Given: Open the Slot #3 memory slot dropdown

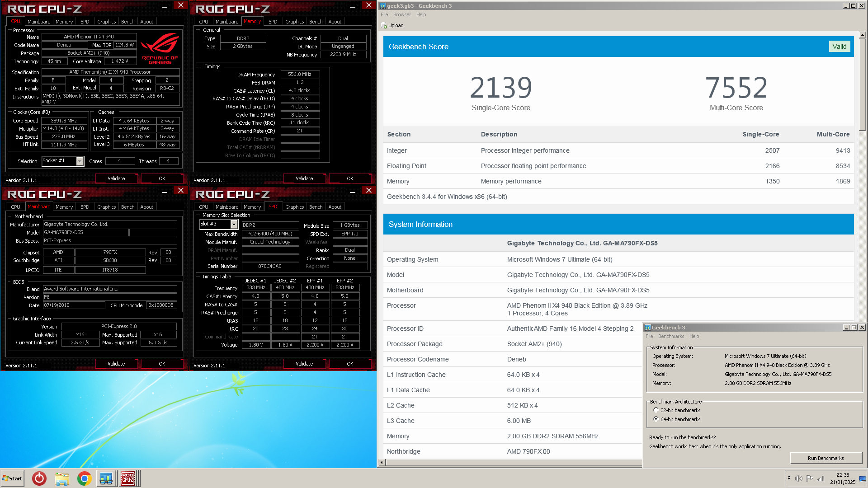Looking at the screenshot, I should (x=234, y=224).
